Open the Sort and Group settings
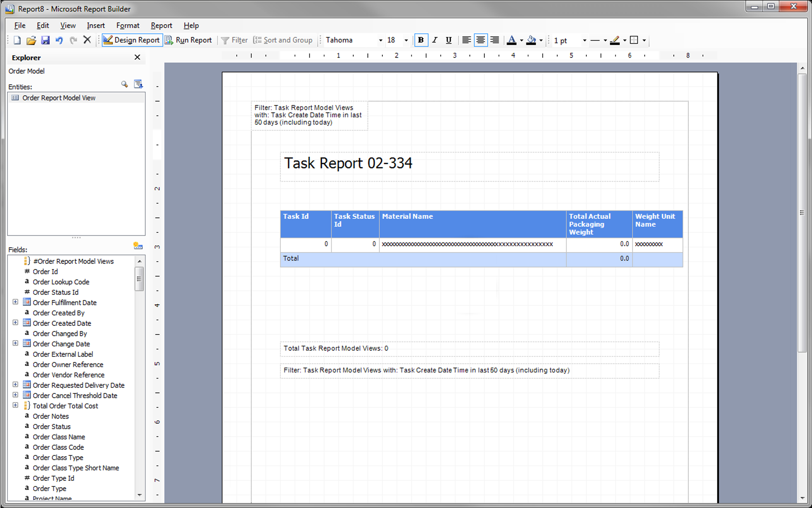Screen dimensions: 812x508 click(x=283, y=40)
